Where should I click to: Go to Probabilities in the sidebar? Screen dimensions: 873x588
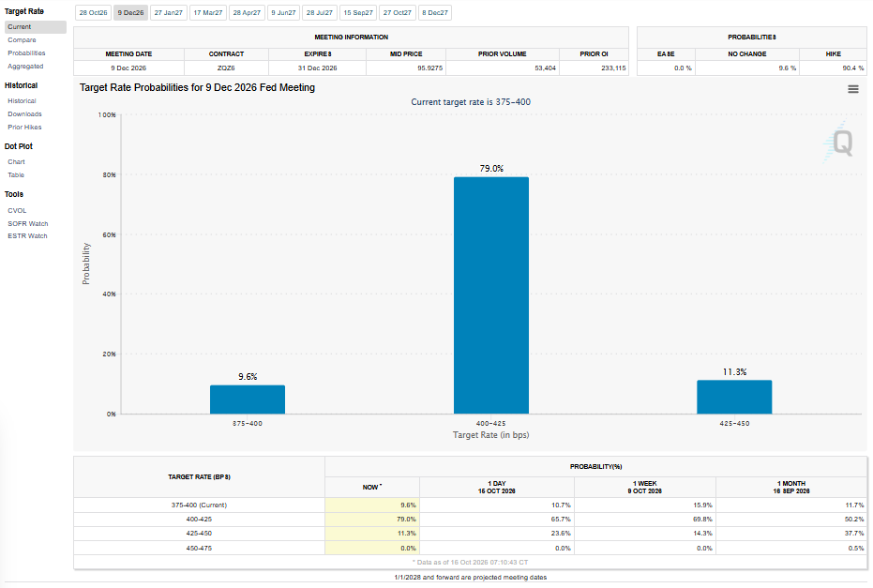[x=26, y=53]
